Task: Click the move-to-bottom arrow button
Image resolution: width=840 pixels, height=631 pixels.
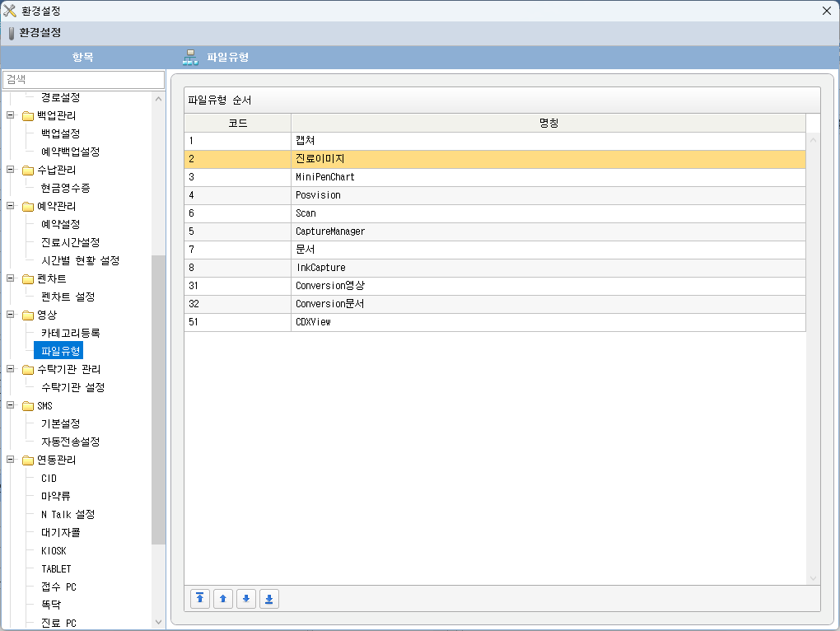Action: [269, 599]
